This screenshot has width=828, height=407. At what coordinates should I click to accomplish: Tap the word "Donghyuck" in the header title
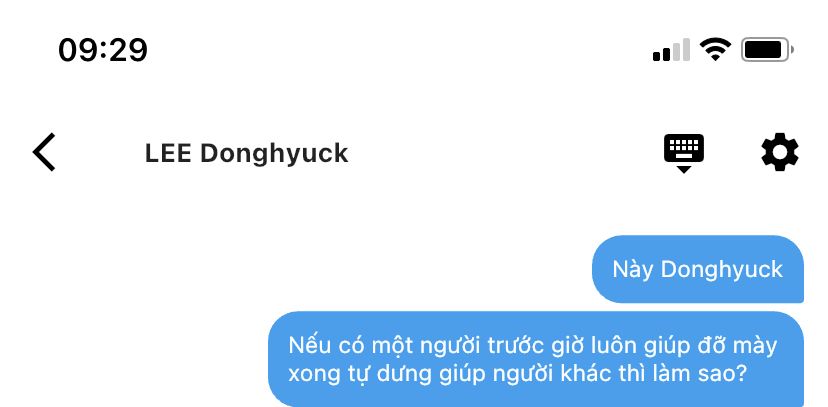pos(275,154)
